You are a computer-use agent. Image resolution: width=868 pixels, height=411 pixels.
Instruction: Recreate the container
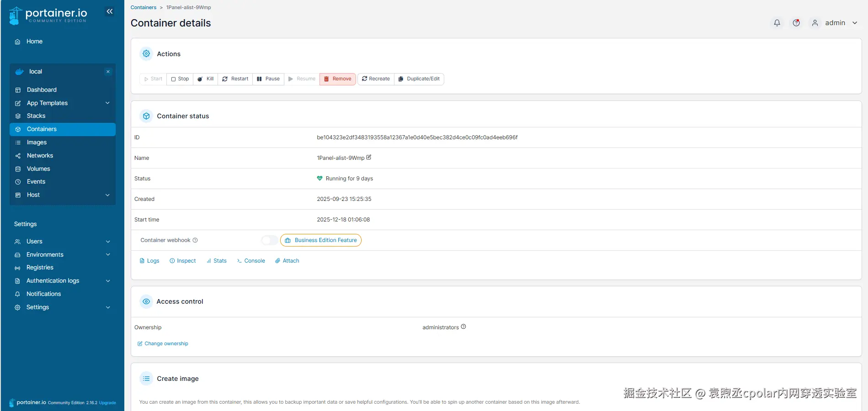[376, 79]
